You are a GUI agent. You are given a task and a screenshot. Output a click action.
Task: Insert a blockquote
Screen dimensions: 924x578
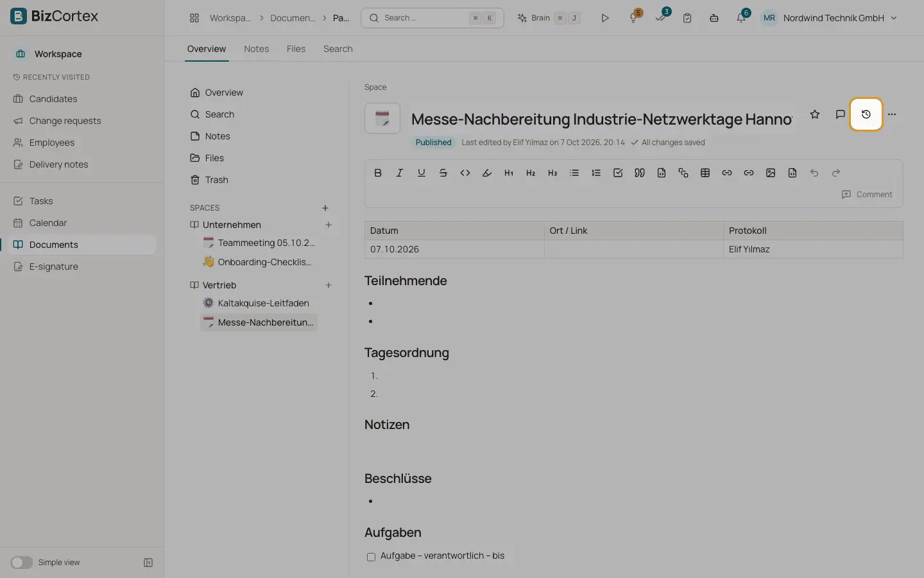[x=640, y=173]
